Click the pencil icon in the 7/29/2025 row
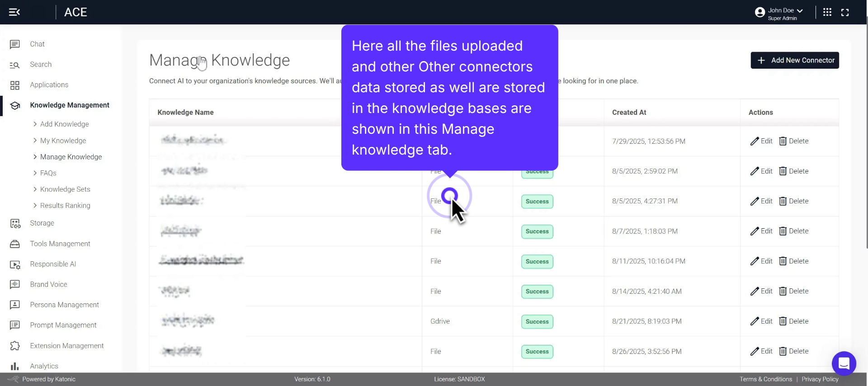This screenshot has width=868, height=386. click(755, 141)
